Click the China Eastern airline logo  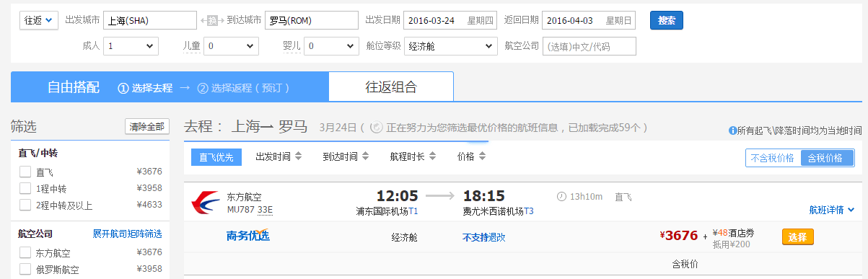[x=205, y=203]
